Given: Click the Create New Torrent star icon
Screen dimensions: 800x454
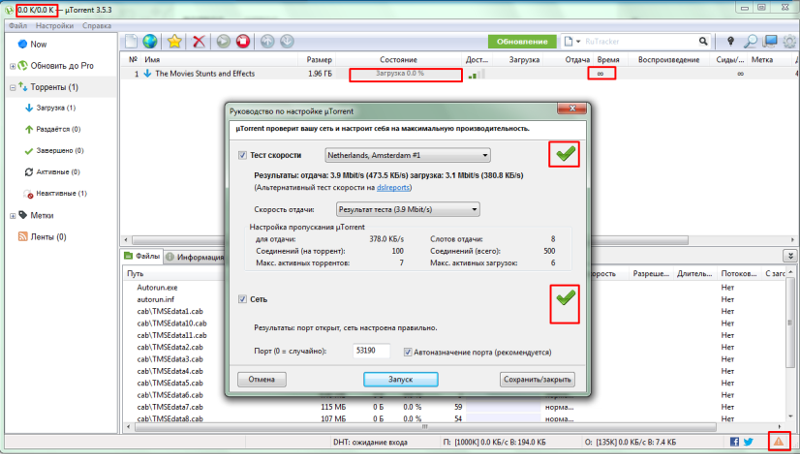Looking at the screenshot, I should (x=174, y=41).
